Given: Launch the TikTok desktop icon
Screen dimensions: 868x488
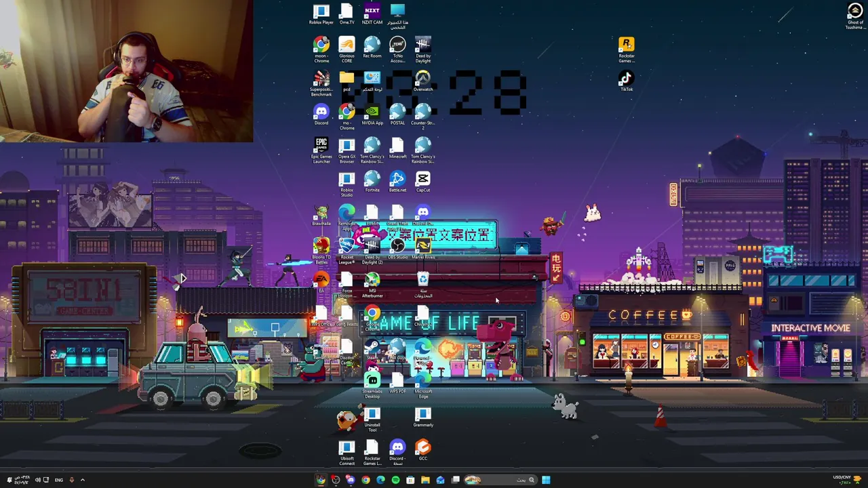Looking at the screenshot, I should [x=627, y=81].
